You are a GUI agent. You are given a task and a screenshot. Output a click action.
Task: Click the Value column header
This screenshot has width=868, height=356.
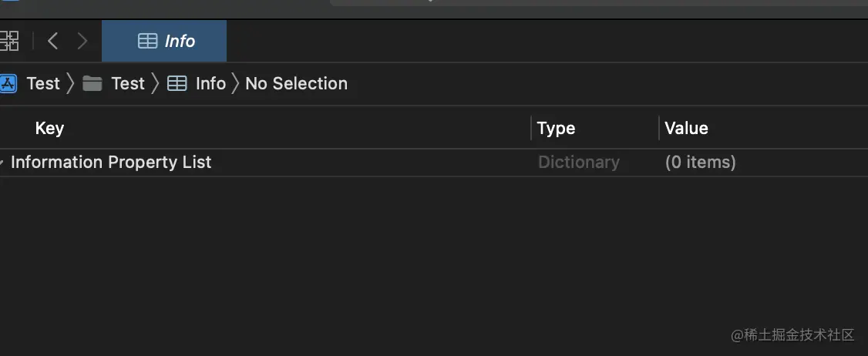click(x=686, y=128)
